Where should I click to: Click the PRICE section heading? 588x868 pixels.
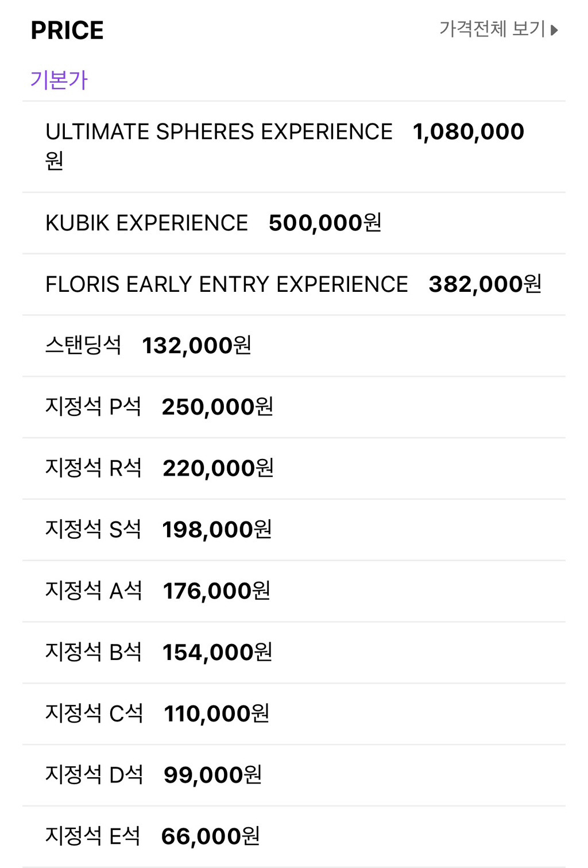click(67, 30)
